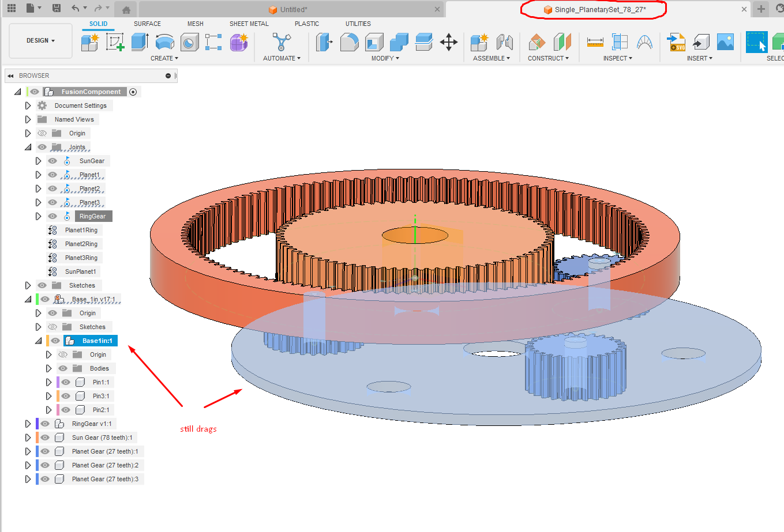
Task: Toggle visibility of Pin1:1 body
Action: [66, 382]
